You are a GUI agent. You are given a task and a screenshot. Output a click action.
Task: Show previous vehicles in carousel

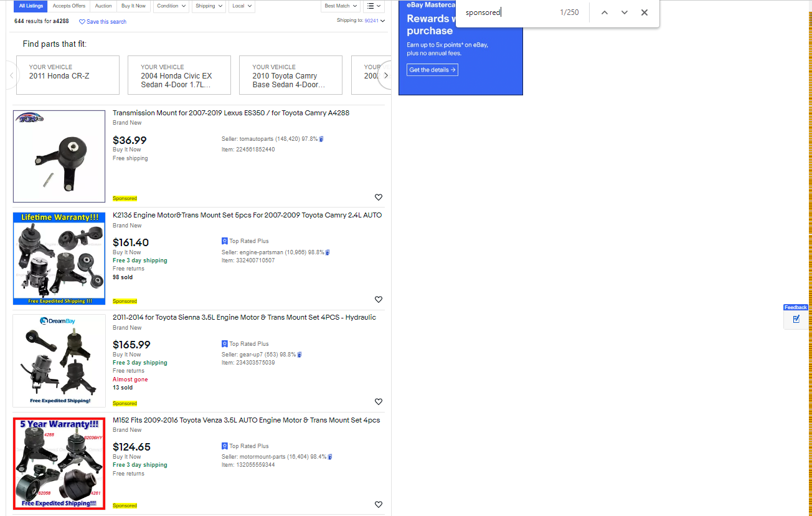point(11,75)
